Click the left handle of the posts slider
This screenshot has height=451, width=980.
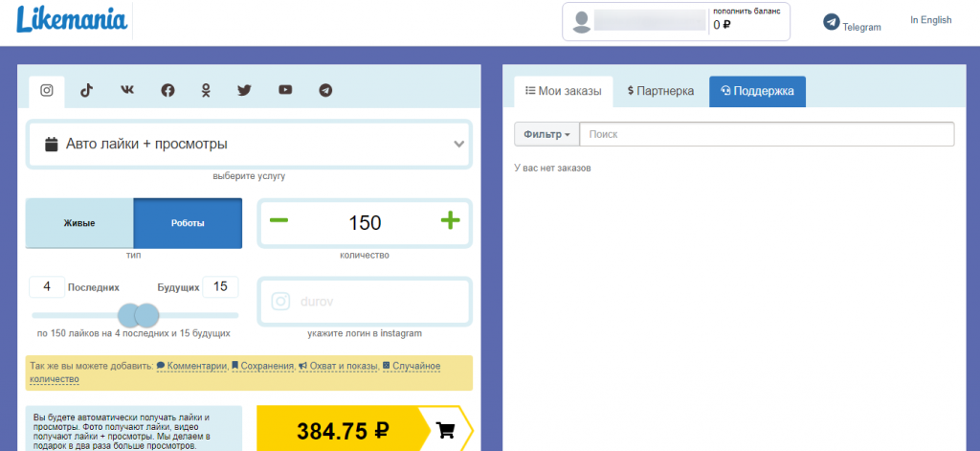(x=129, y=315)
